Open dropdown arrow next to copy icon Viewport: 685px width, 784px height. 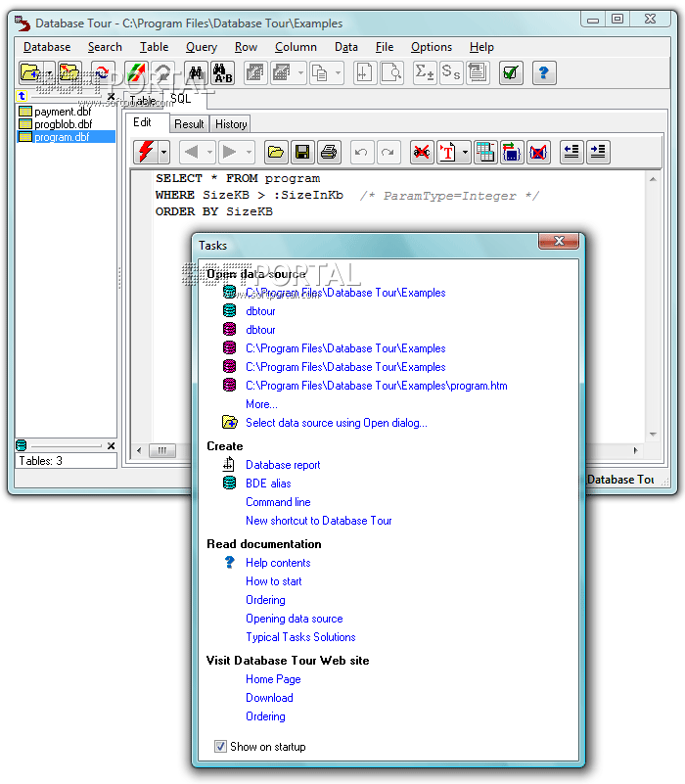[x=338, y=73]
